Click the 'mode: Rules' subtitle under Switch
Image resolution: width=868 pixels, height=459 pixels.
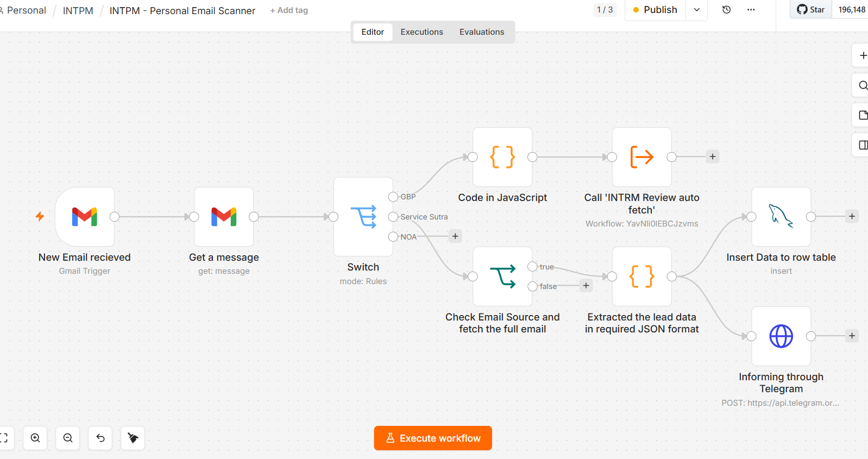tap(363, 281)
